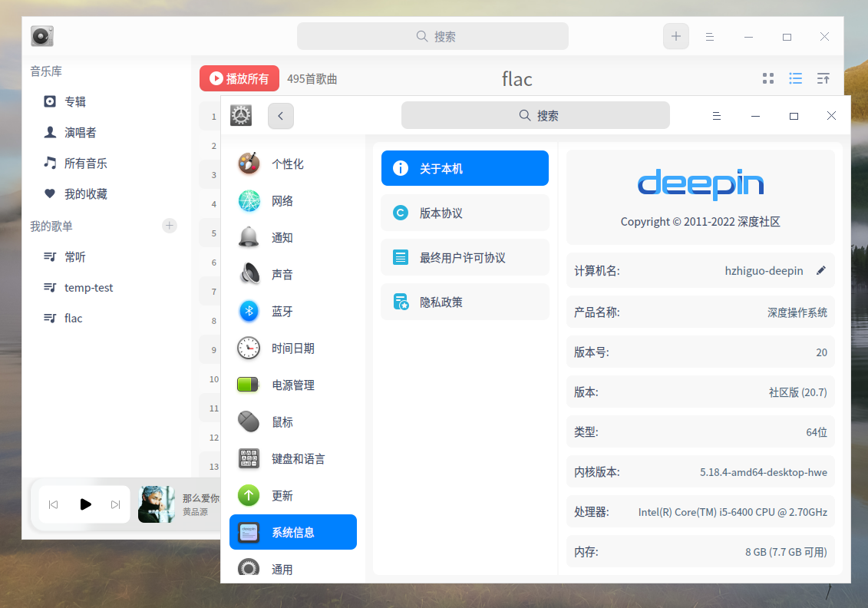This screenshot has height=608, width=868.
Task: Click the 播放所有 play all button
Action: click(x=239, y=78)
